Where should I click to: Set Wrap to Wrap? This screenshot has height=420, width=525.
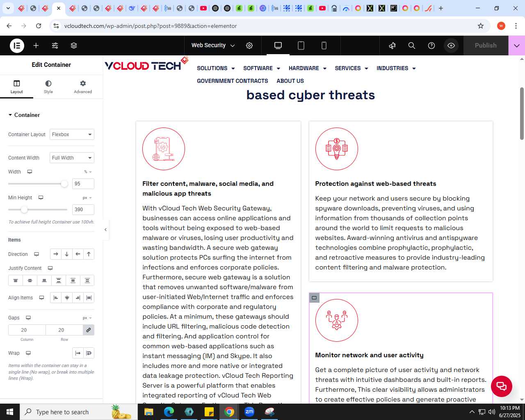point(89,353)
